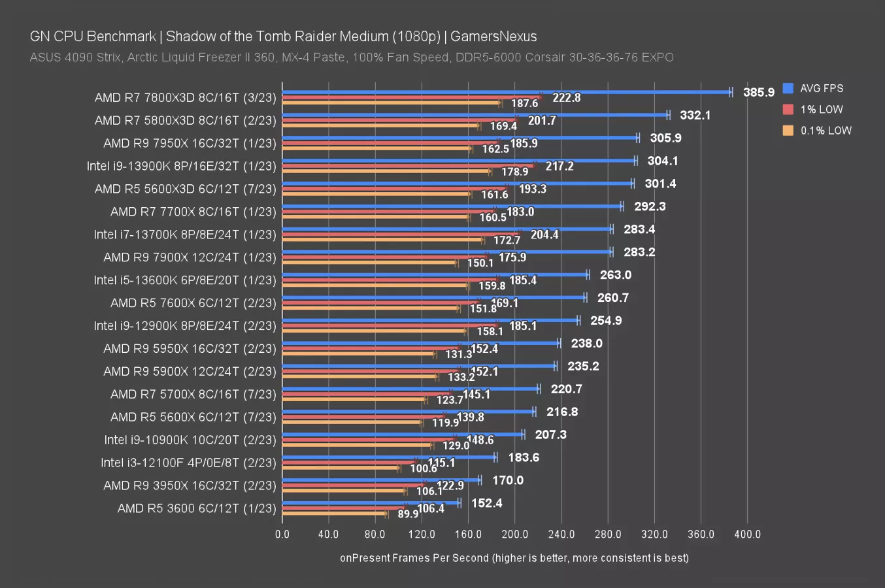Select the Intel i9-13900K row label

pos(181,166)
